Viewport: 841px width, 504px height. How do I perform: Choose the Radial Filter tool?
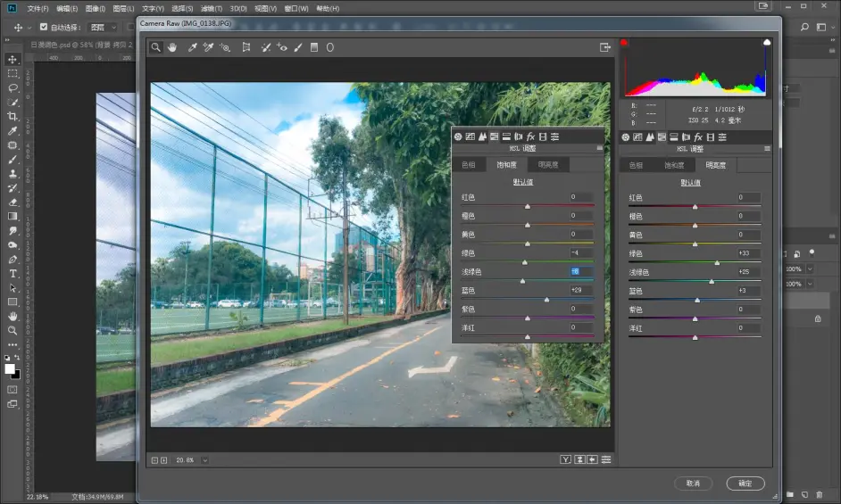pyautogui.click(x=329, y=47)
